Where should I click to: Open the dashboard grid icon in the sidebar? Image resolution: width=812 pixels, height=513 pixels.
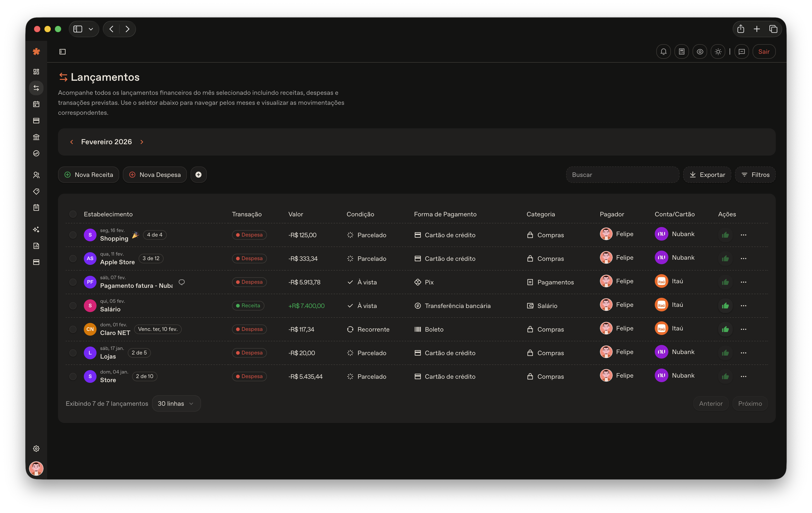pos(36,71)
